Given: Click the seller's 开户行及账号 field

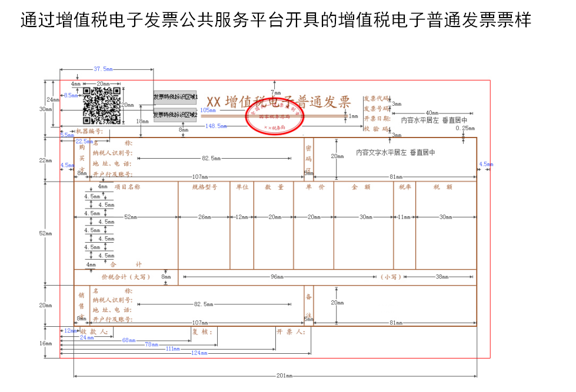Looking at the screenshot, I should (112, 319).
